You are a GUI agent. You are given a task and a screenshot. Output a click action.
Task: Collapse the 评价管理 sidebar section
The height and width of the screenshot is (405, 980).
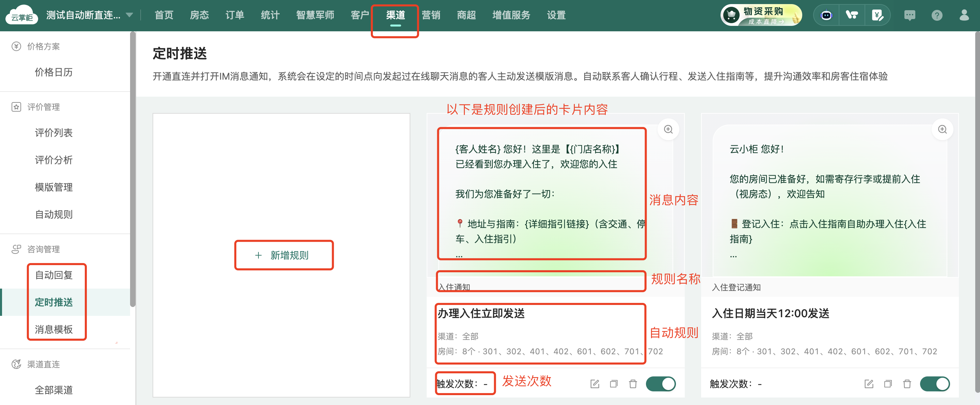click(x=43, y=107)
